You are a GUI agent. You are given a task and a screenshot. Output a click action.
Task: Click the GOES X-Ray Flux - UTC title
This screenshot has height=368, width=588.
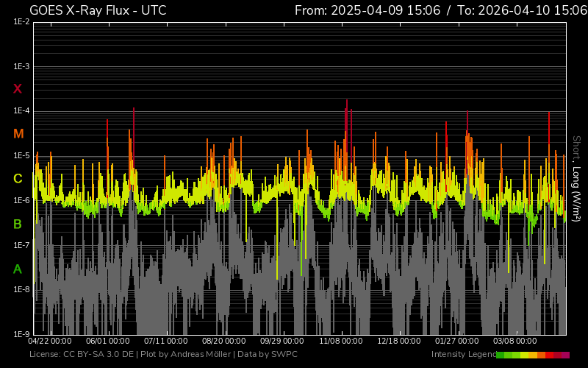click(x=98, y=10)
